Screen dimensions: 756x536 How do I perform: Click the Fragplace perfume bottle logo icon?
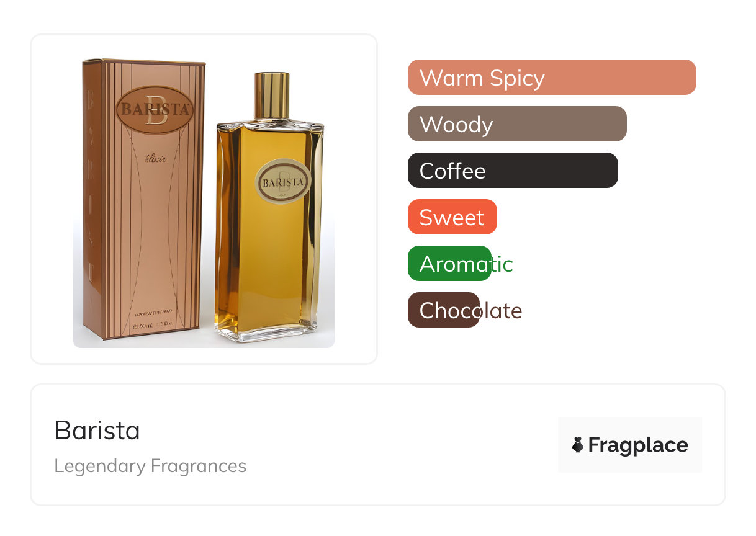578,445
